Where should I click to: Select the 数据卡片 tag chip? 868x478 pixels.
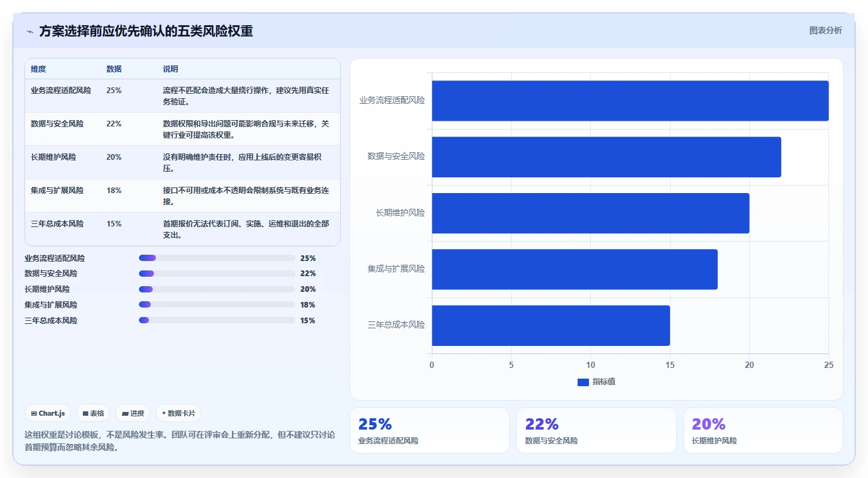(179, 413)
